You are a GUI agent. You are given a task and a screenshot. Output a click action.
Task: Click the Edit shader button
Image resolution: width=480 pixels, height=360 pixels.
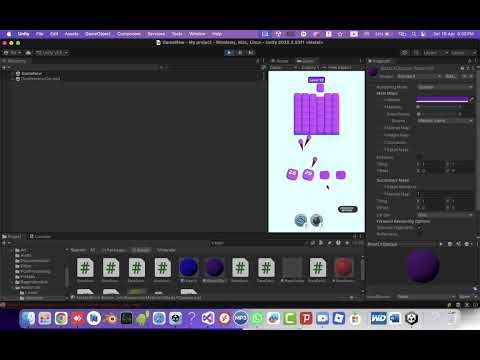450,76
